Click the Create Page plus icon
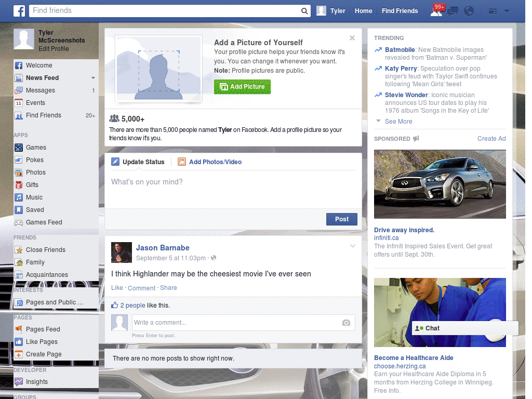This screenshot has height=399, width=532. (19, 354)
